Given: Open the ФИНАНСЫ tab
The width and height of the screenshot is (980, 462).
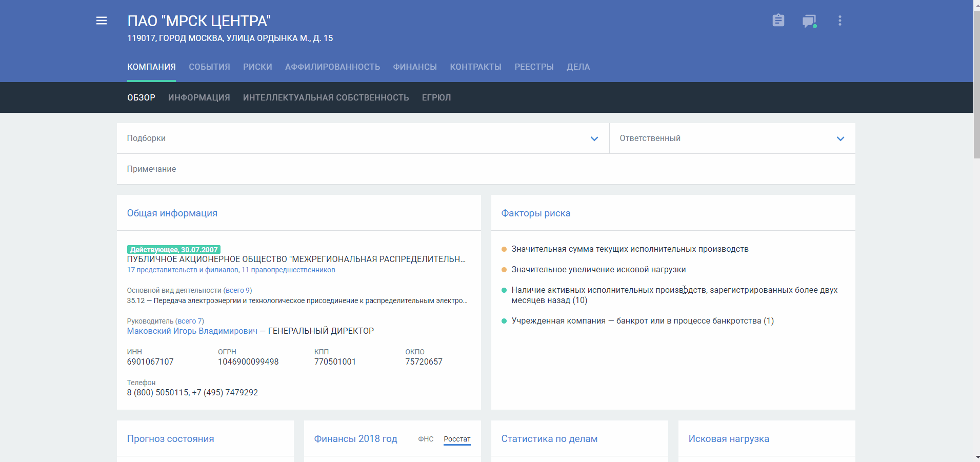Looking at the screenshot, I should click(415, 67).
